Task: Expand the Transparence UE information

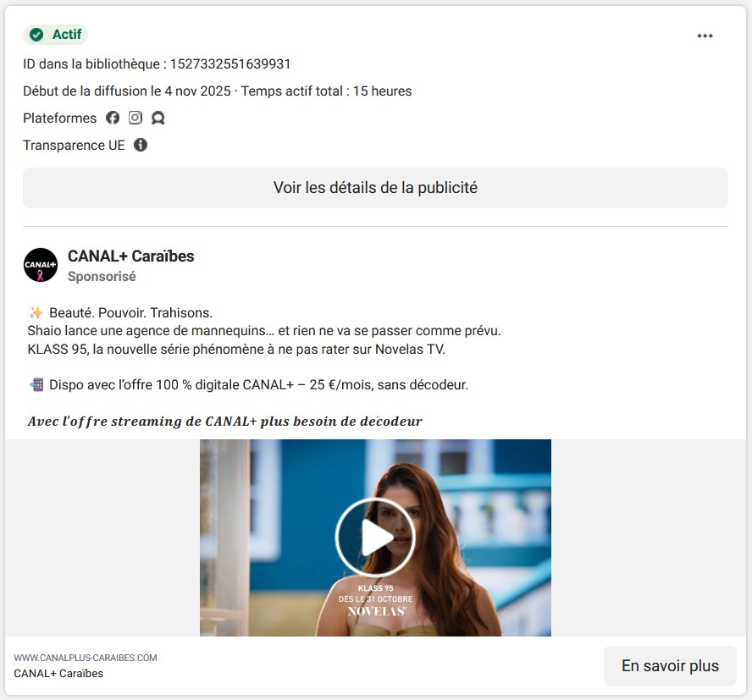Action: [x=141, y=145]
